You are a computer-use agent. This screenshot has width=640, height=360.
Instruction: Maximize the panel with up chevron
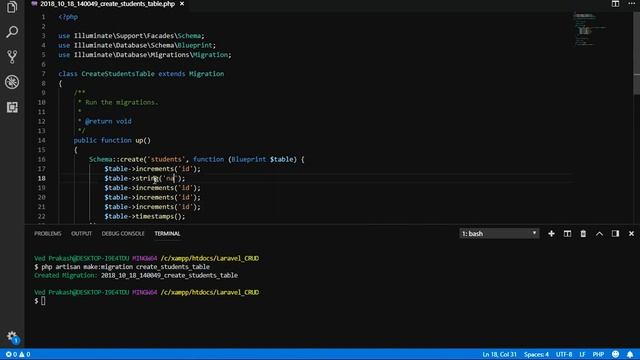(x=599, y=233)
